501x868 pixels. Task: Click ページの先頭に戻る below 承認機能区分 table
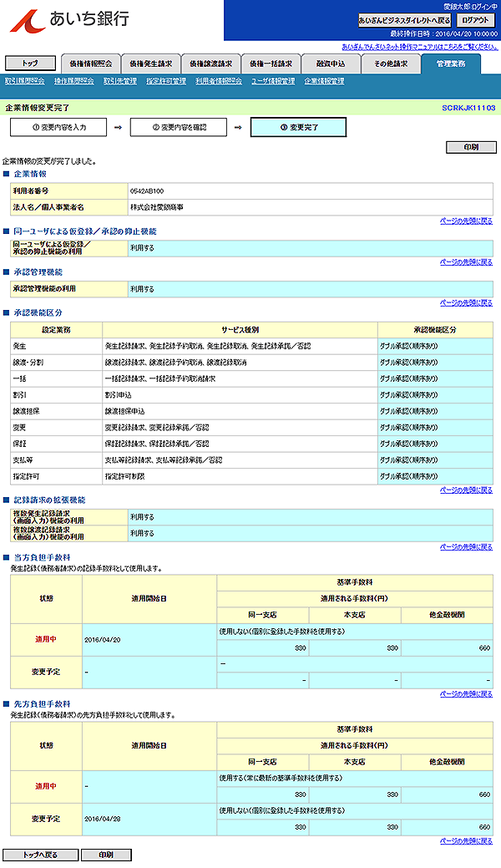tap(466, 490)
